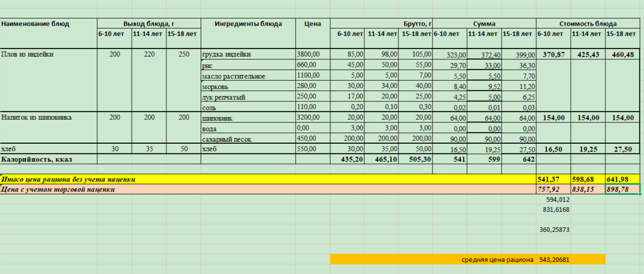644x274 pixels.
Task: Select the 'Наименование блюд' header cell
Action: coord(35,24)
